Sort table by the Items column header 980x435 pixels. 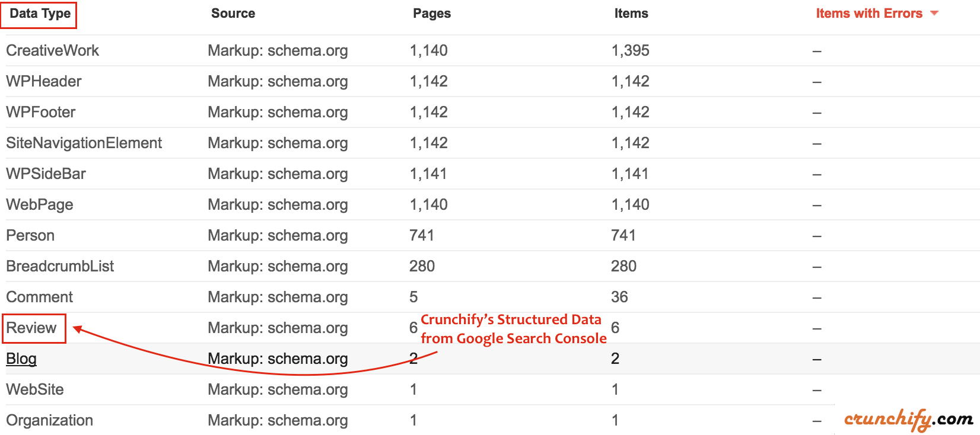pyautogui.click(x=631, y=13)
